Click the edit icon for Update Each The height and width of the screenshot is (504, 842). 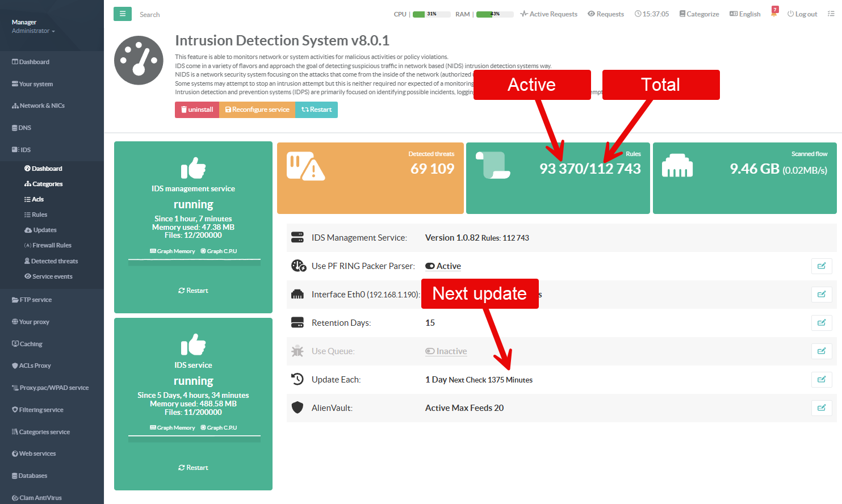[821, 380]
